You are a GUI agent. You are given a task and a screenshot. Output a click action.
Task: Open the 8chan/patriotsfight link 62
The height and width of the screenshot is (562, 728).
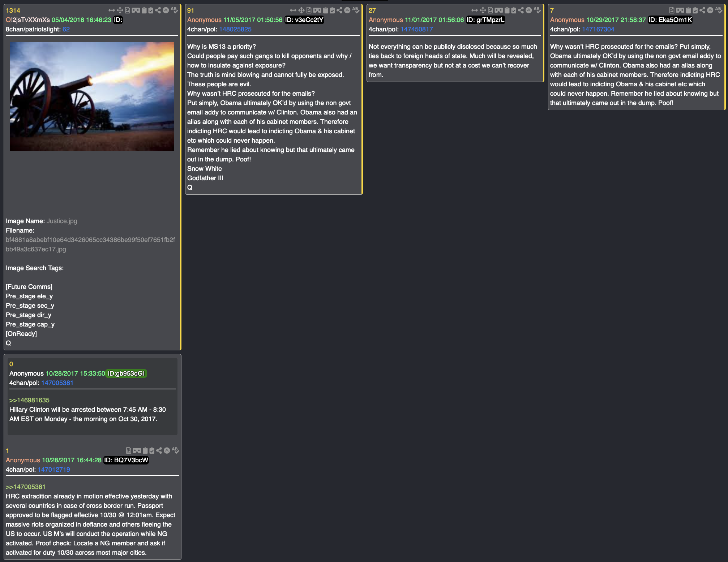pos(66,29)
